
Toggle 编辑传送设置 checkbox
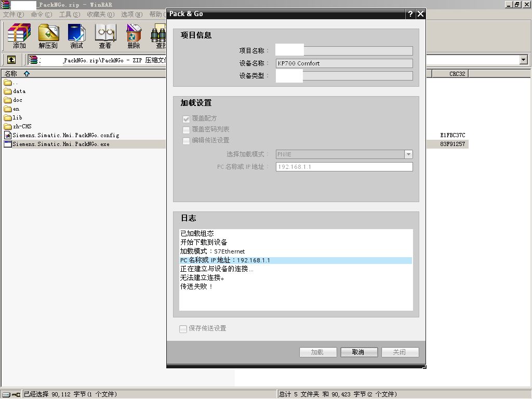(186, 140)
